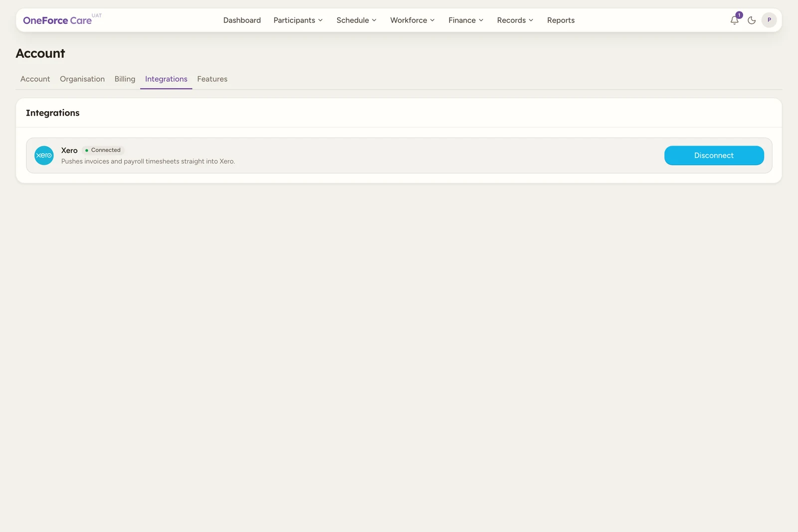The image size is (798, 532).
Task: Click the Account page title
Action: 40,53
